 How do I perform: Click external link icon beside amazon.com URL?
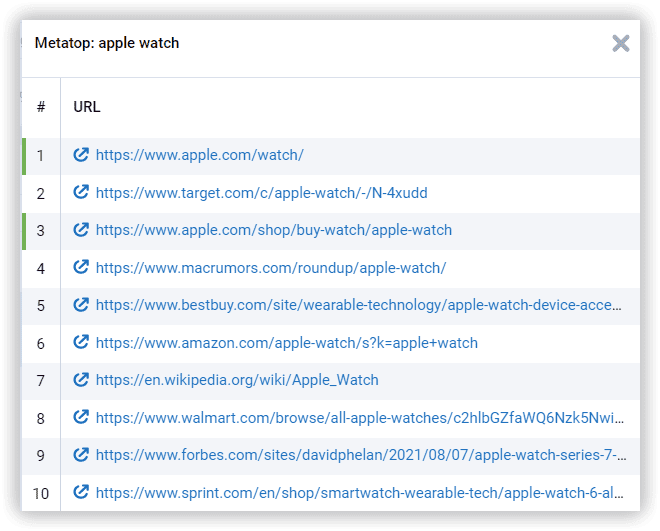point(81,342)
